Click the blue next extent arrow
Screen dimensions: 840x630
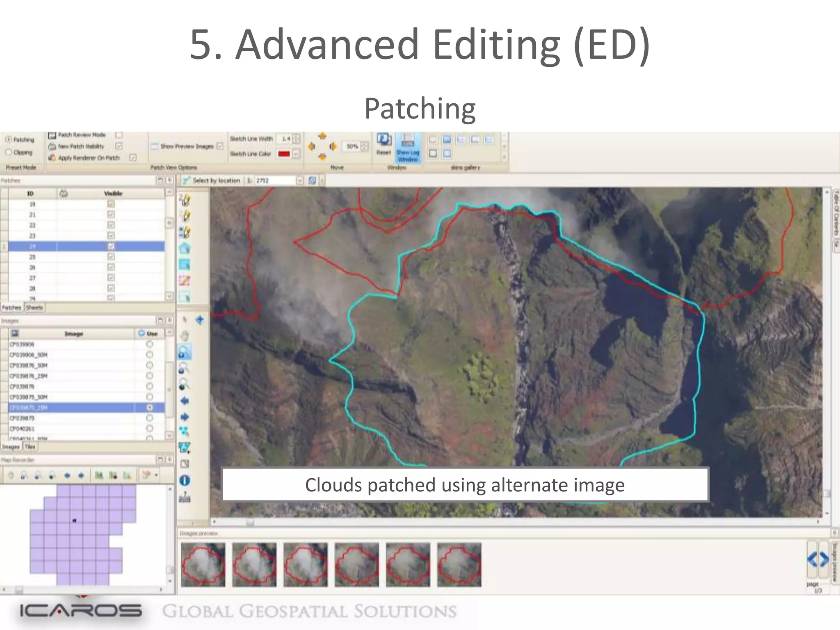point(185,417)
